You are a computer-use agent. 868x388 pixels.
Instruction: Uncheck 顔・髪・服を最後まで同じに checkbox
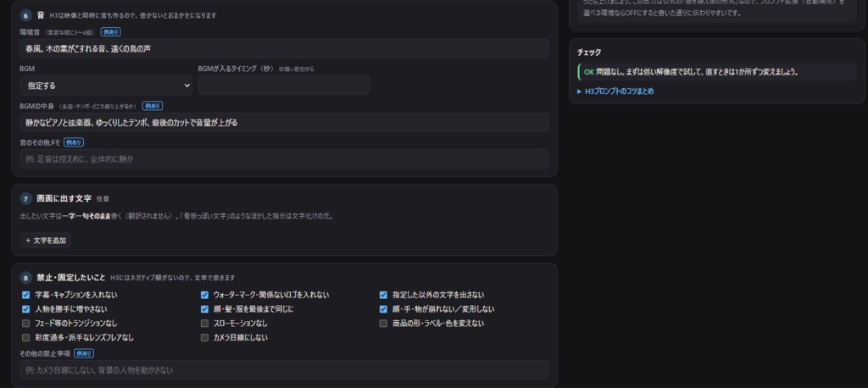coord(204,309)
